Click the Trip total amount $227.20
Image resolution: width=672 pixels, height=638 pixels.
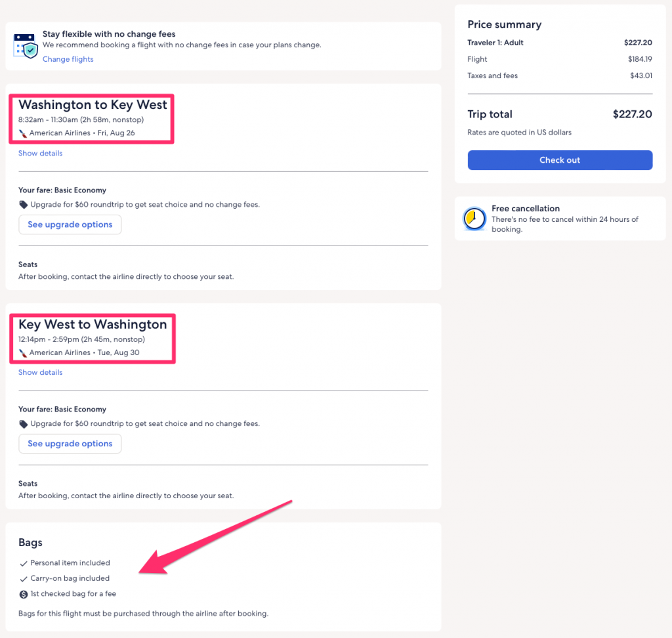click(x=632, y=114)
